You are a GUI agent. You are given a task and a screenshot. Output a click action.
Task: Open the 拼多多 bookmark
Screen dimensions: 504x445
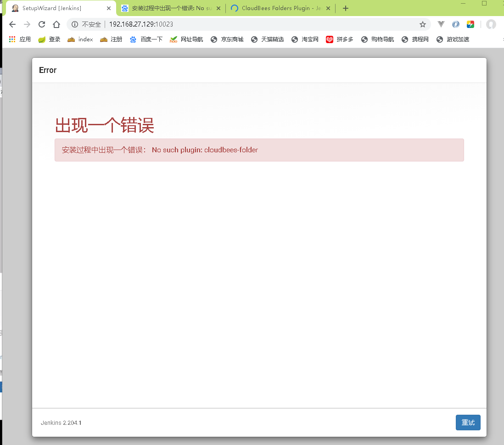pyautogui.click(x=340, y=39)
